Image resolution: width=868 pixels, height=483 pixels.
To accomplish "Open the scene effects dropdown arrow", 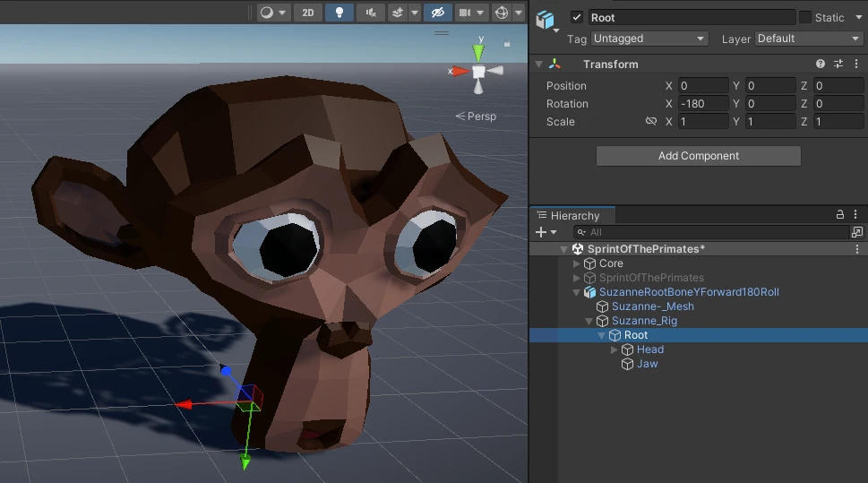I will click(x=414, y=13).
